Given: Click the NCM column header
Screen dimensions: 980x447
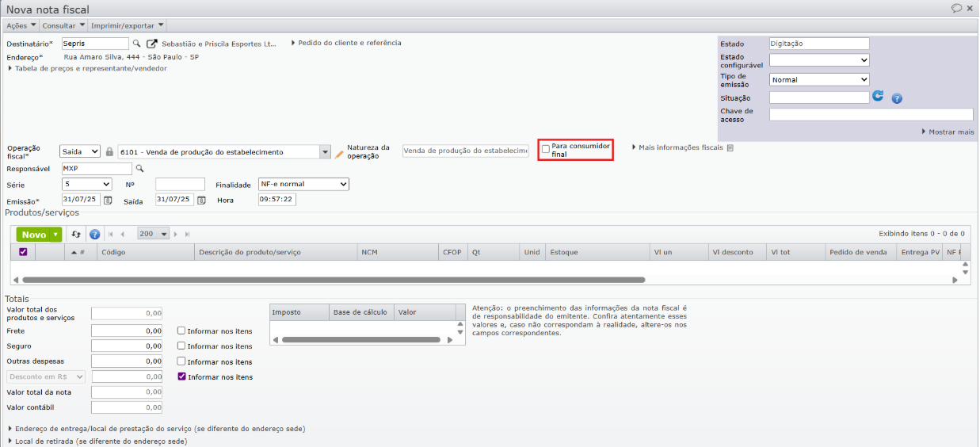Looking at the screenshot, I should click(x=398, y=252).
